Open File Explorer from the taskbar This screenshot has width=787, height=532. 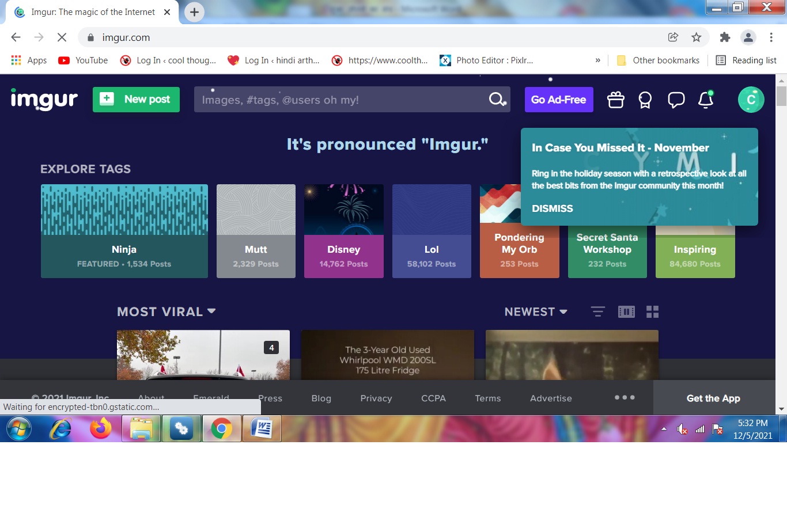click(x=141, y=429)
